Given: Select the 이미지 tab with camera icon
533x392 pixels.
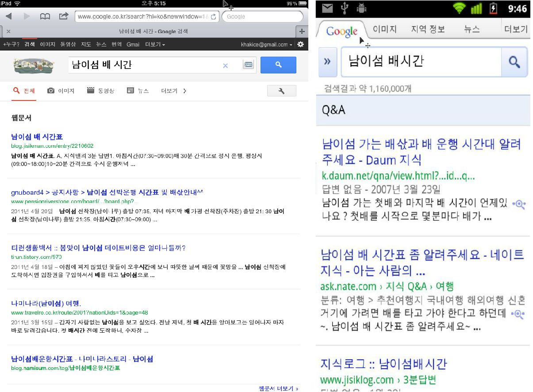Looking at the screenshot, I should click(61, 91).
